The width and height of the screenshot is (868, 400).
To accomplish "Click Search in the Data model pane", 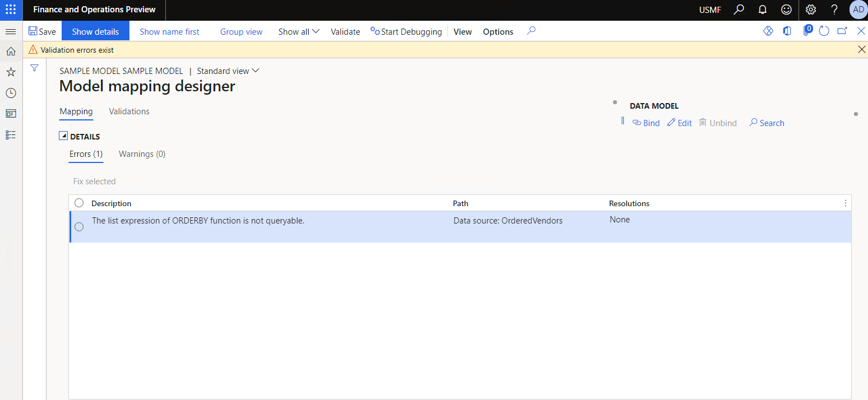I will [767, 123].
